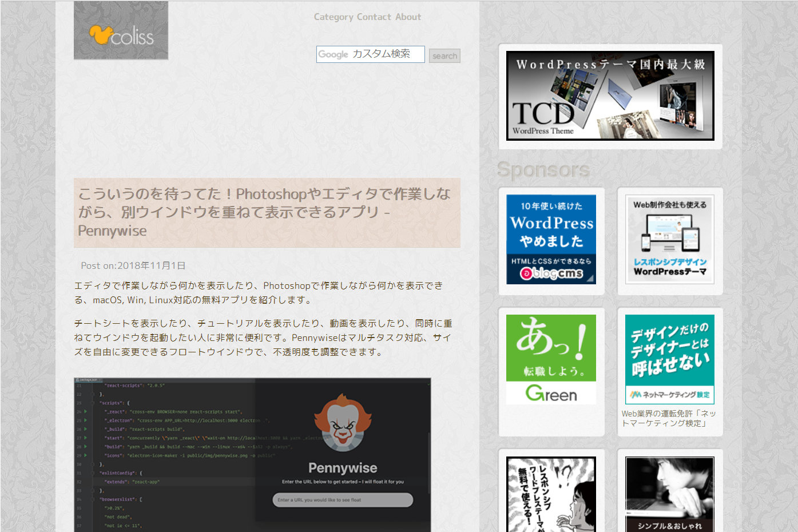This screenshot has width=798, height=532.
Task: Open the teal ネットマーケティング検定 banner image
Action: 669,359
